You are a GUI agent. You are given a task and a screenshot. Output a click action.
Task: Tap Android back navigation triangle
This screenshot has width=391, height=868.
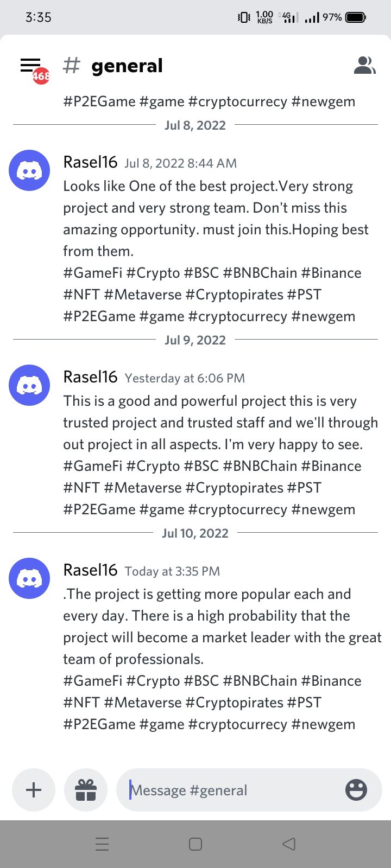click(289, 844)
